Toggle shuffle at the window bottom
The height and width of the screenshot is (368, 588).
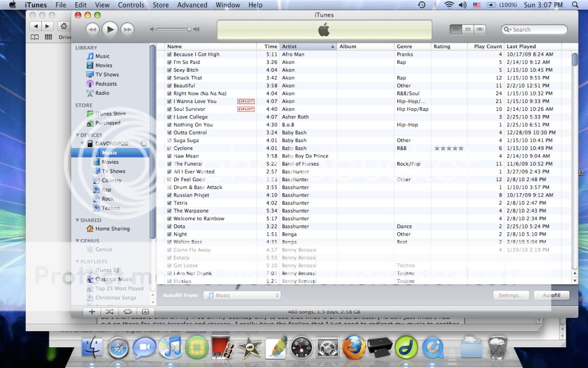click(110, 312)
